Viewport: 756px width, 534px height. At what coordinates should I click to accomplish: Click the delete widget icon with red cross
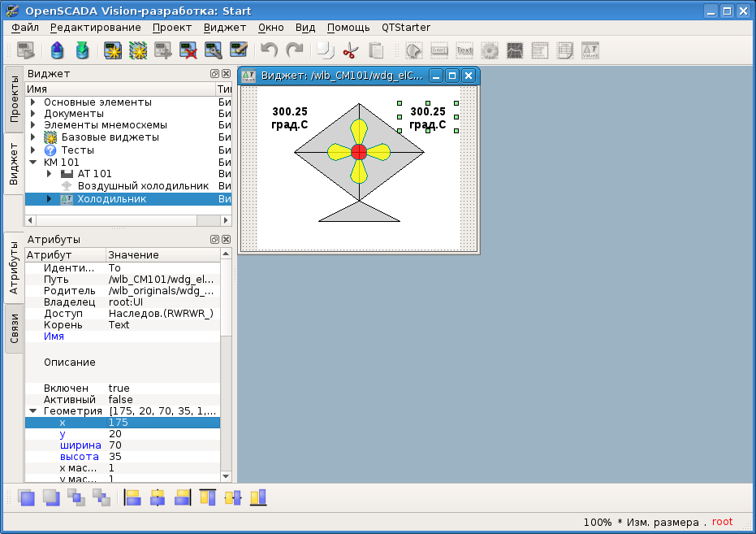pyautogui.click(x=188, y=50)
